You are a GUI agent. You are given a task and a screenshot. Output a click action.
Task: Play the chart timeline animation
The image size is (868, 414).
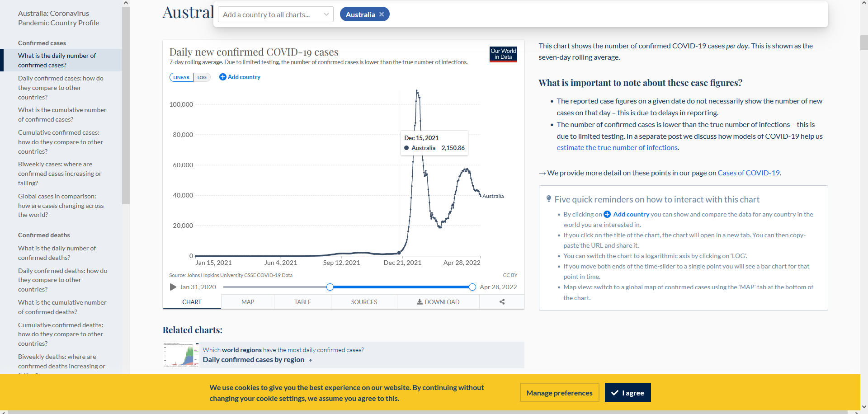tap(173, 287)
